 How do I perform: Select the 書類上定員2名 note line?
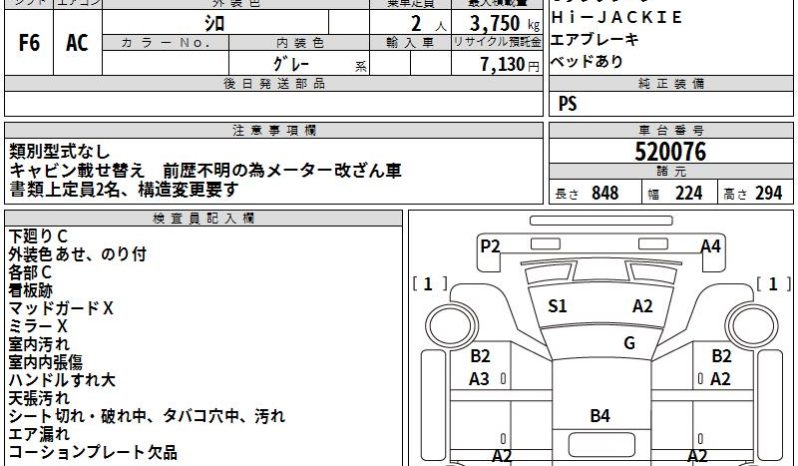point(124,190)
